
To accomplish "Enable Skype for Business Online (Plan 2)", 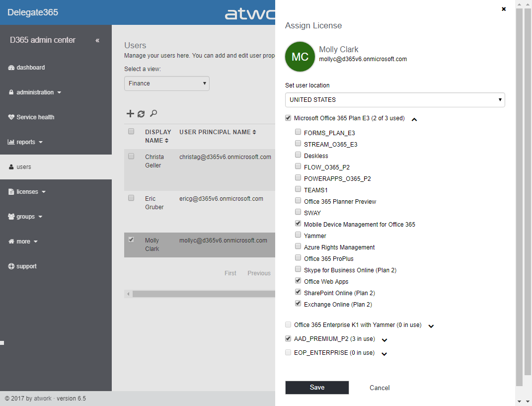I will pyautogui.click(x=298, y=269).
